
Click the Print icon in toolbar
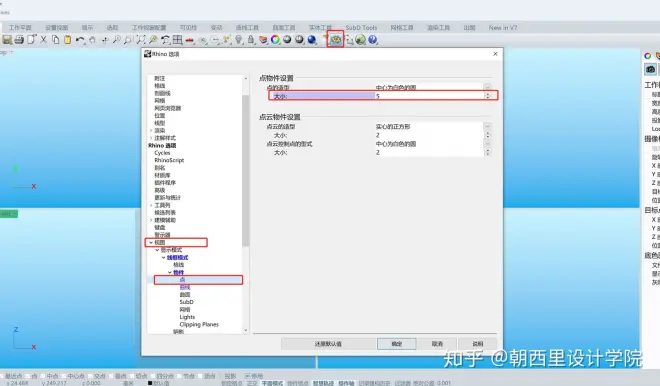click(x=19, y=40)
